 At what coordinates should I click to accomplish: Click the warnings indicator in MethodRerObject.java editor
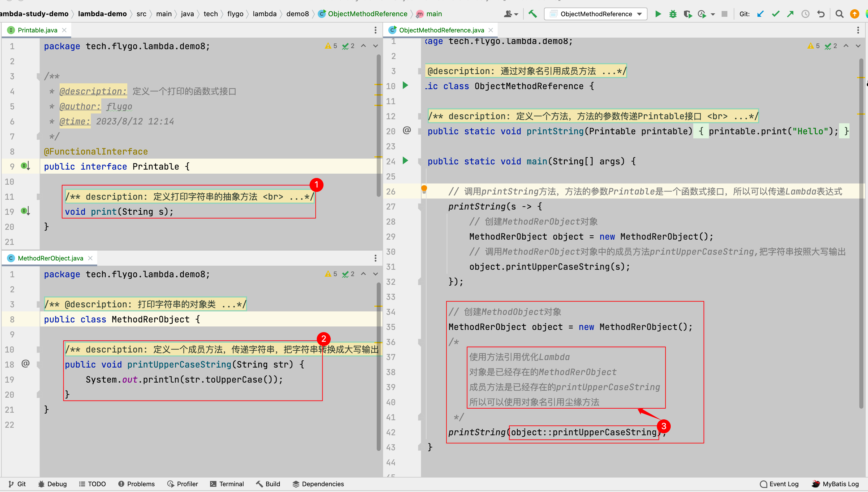331,274
